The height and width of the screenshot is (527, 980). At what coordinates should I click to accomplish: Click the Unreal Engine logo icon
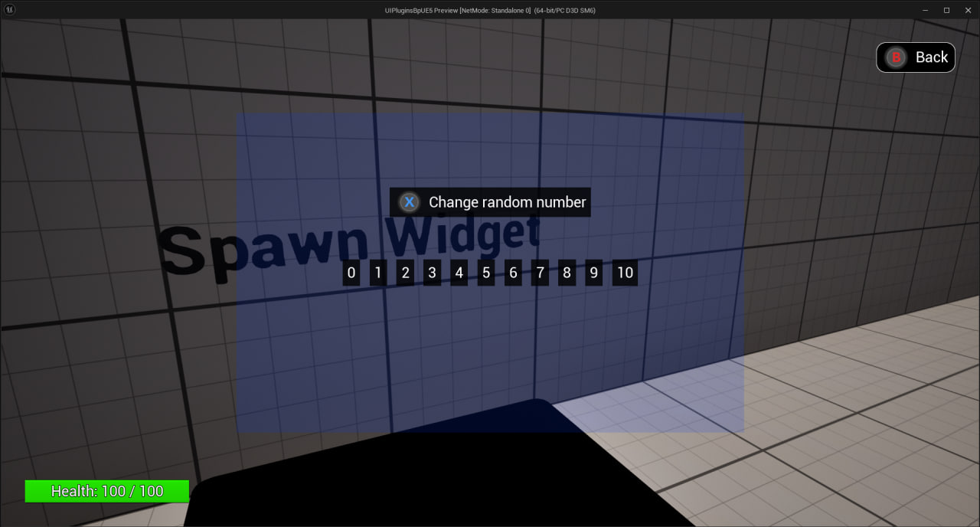pyautogui.click(x=10, y=10)
